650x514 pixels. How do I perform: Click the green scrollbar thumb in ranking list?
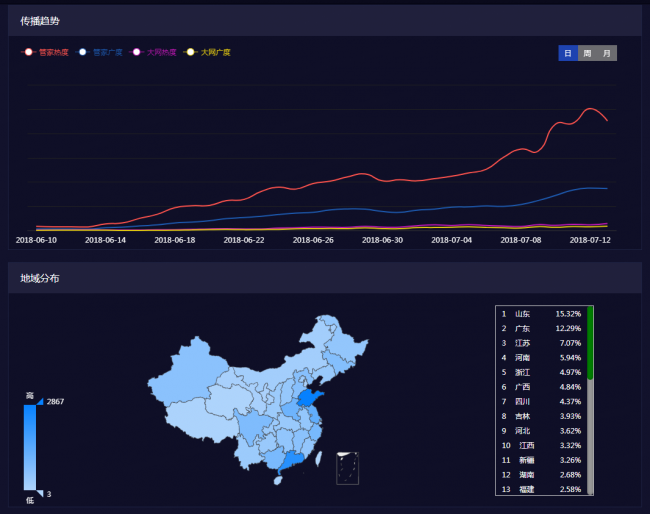(590, 342)
